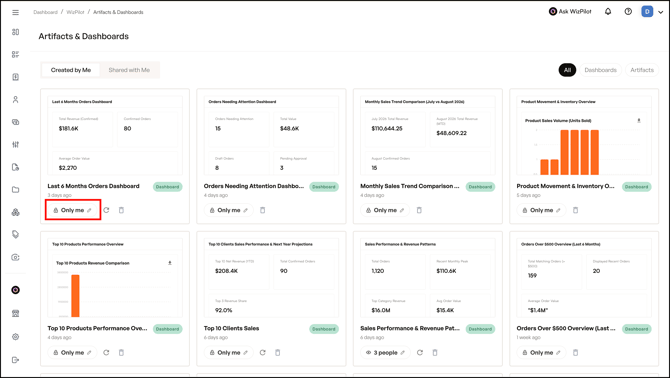Open the Orders Over $500 Overview preview
Image resolution: width=670 pixels, height=378 pixels.
click(584, 278)
